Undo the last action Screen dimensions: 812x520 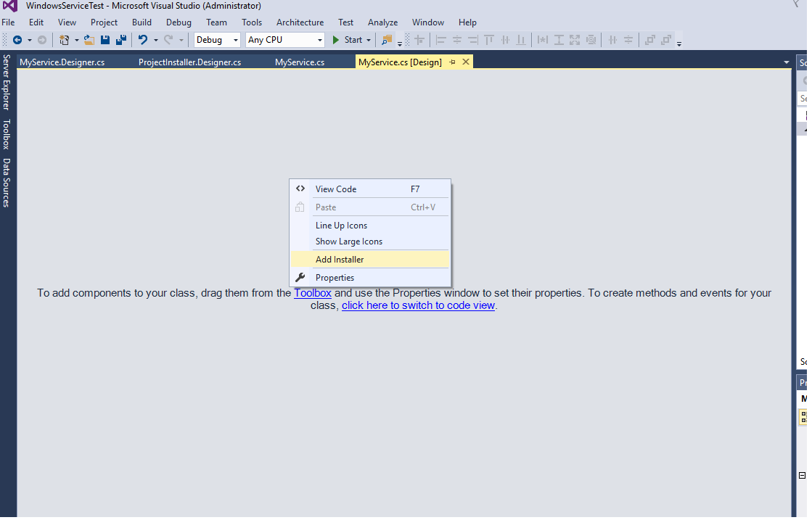pyautogui.click(x=143, y=40)
